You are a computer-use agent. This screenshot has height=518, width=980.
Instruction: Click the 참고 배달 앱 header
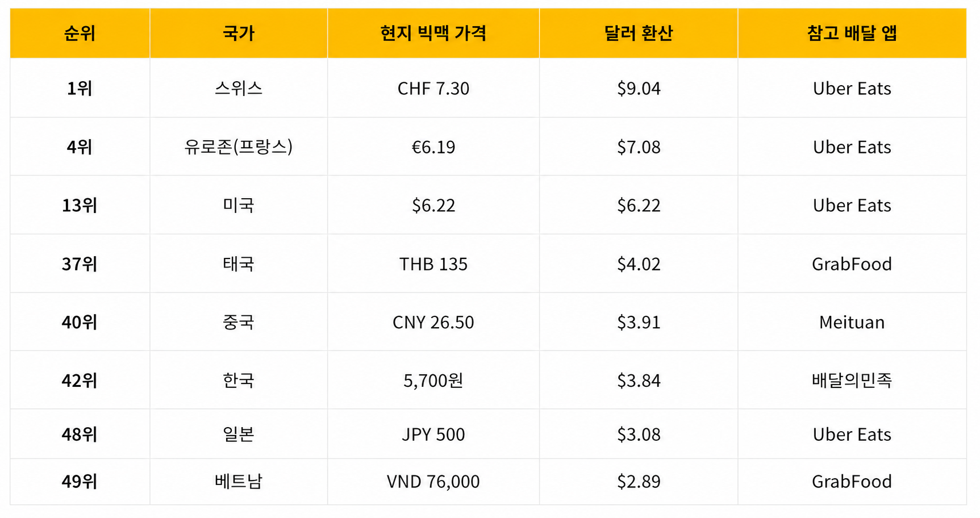[852, 33]
